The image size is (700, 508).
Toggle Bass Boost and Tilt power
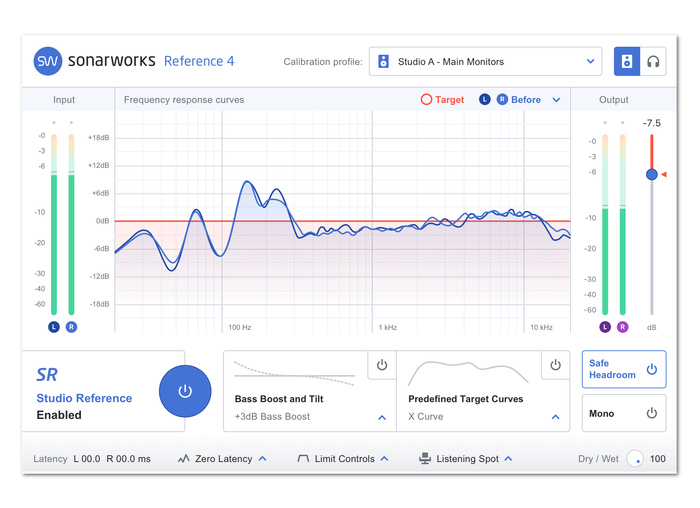pyautogui.click(x=382, y=365)
